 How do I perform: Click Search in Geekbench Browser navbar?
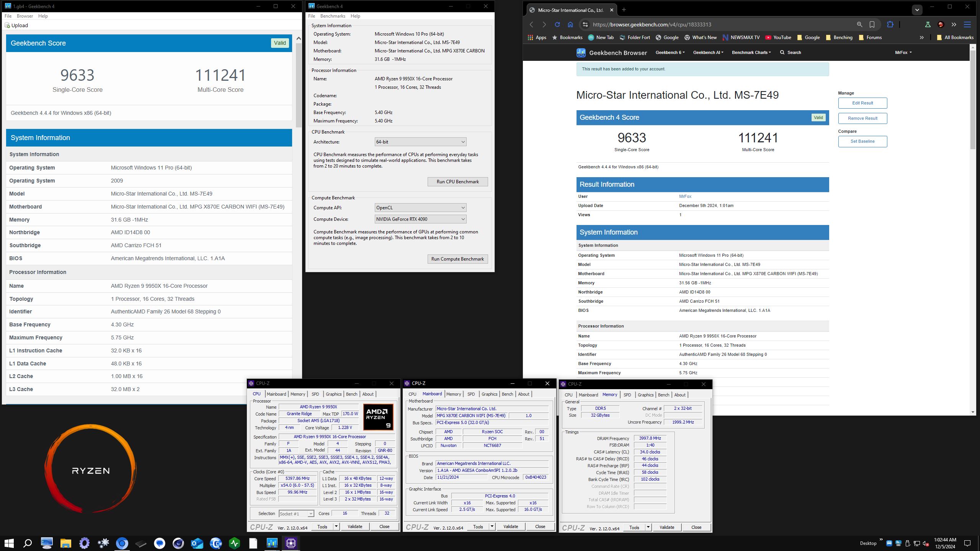(791, 52)
